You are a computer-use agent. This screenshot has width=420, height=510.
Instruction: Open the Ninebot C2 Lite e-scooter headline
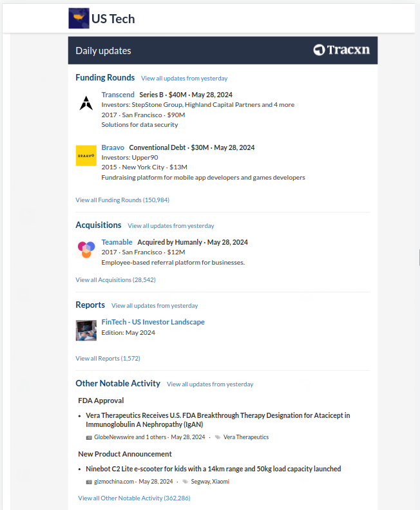pos(213,469)
